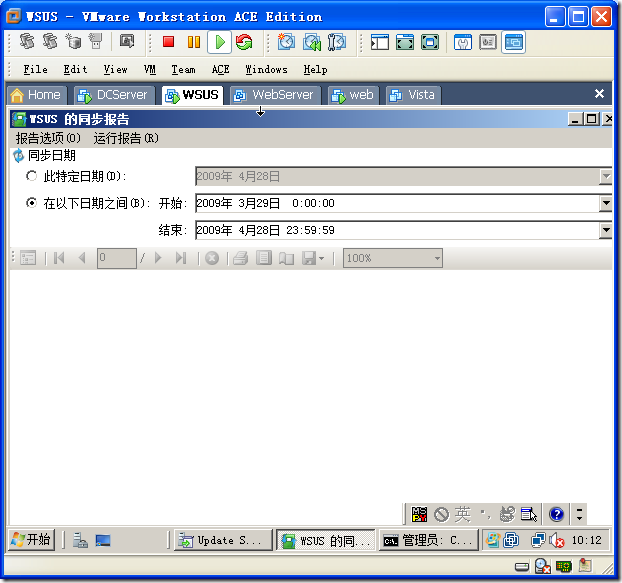This screenshot has height=583, width=622.
Task: Switch to full screen mode icon
Action: 405,42
